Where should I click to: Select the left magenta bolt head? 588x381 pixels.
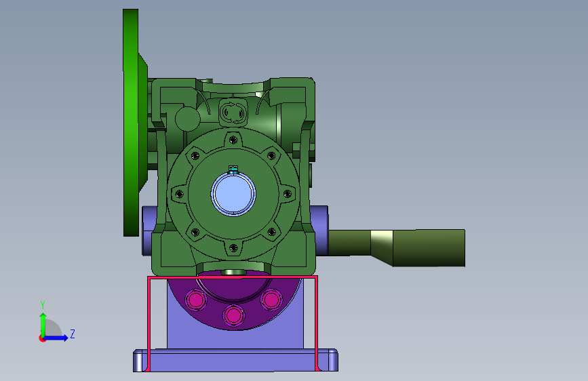(196, 300)
